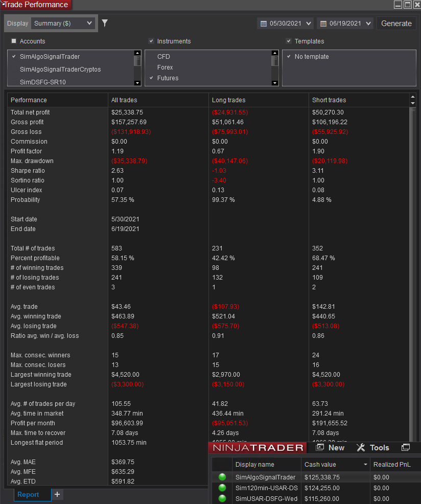Image resolution: width=421 pixels, height=504 pixels.
Task: Check the SimDSFG-SR10 account
Action: [x=14, y=82]
